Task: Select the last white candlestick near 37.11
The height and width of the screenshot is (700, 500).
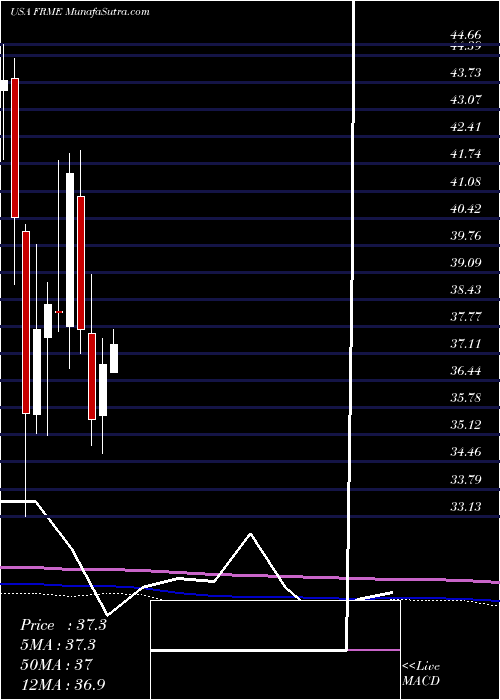Action: (114, 358)
